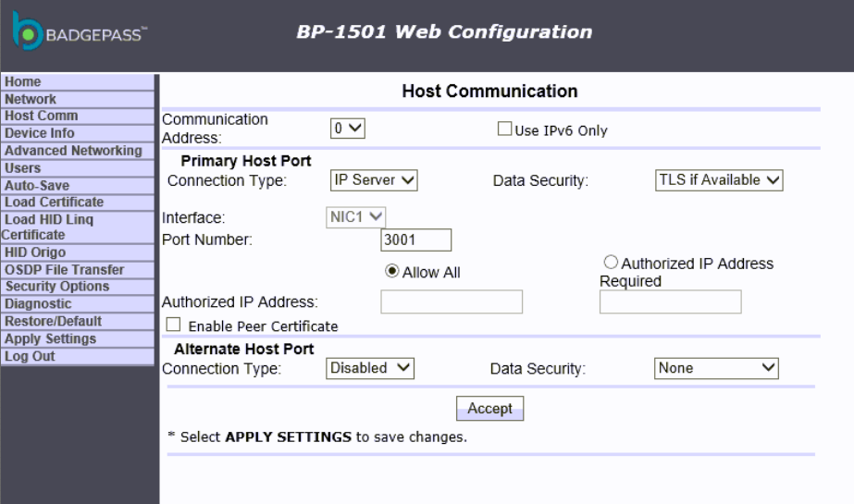Click the Port Number field showing 3001
The image size is (854, 504).
coord(416,240)
